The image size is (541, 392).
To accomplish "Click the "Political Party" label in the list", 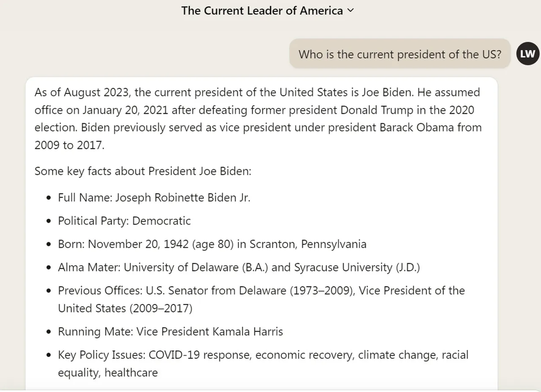I will (93, 221).
